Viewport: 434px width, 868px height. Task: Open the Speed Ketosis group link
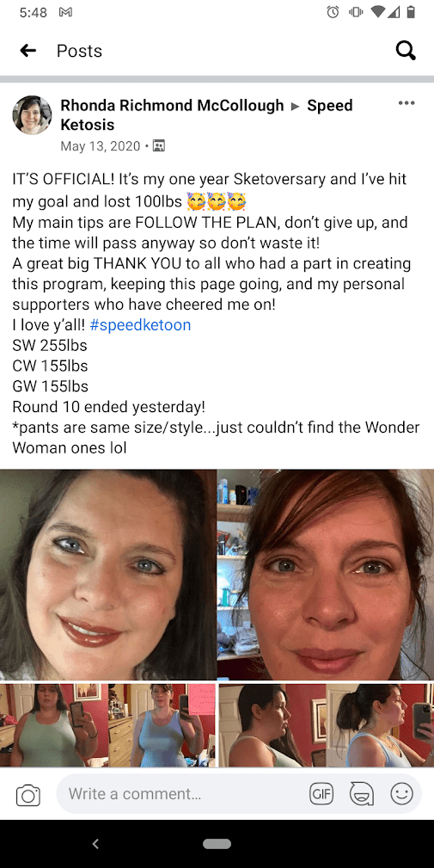pyautogui.click(x=206, y=114)
